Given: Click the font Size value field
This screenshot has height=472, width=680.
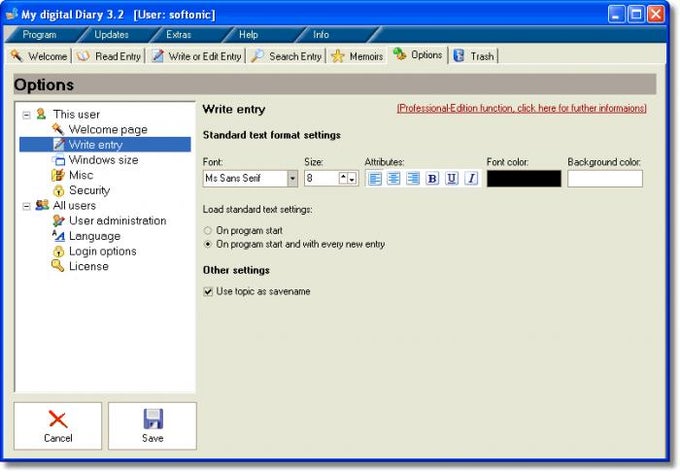Looking at the screenshot, I should 321,178.
